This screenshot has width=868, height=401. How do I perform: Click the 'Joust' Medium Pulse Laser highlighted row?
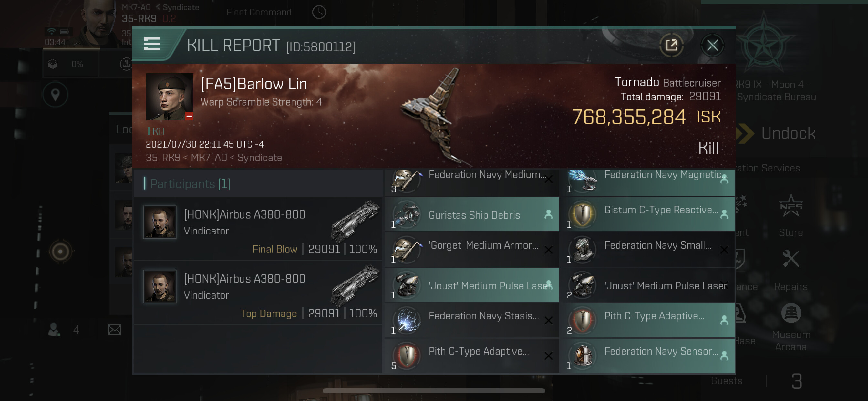(472, 285)
